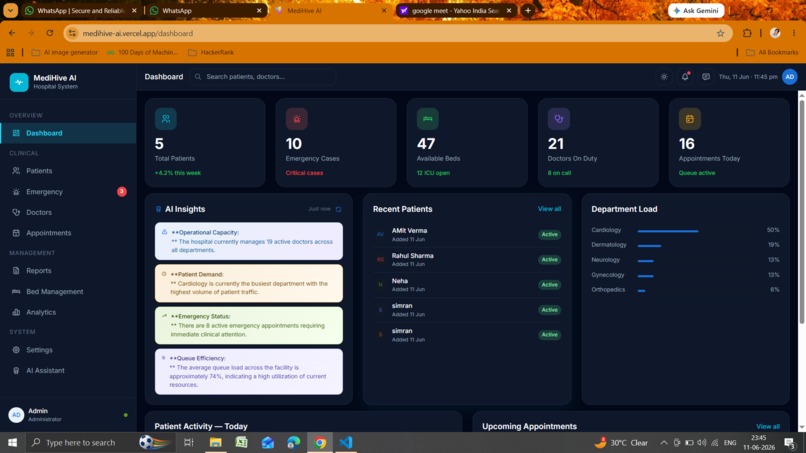806x453 pixels.
Task: Open Analytics in the sidebar
Action: click(68, 312)
